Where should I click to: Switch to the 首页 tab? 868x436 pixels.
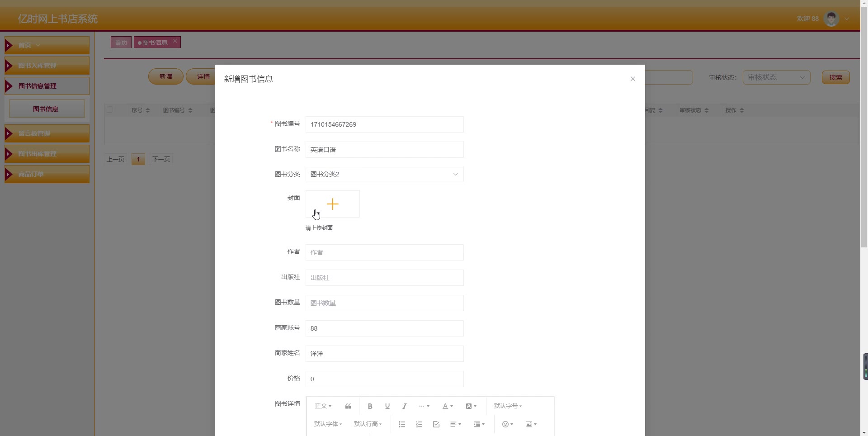click(x=121, y=42)
